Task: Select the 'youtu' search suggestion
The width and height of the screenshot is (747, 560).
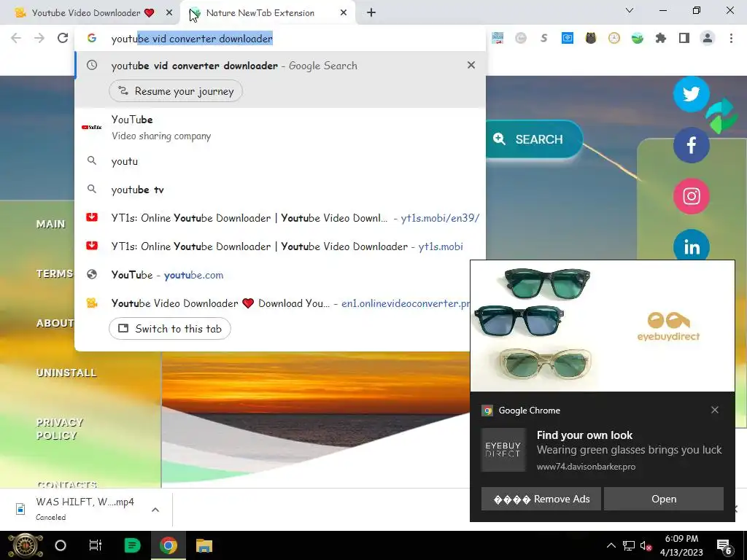Action: [x=280, y=161]
